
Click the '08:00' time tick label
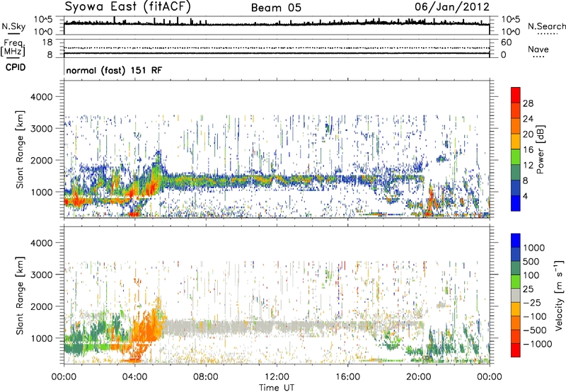point(206,377)
